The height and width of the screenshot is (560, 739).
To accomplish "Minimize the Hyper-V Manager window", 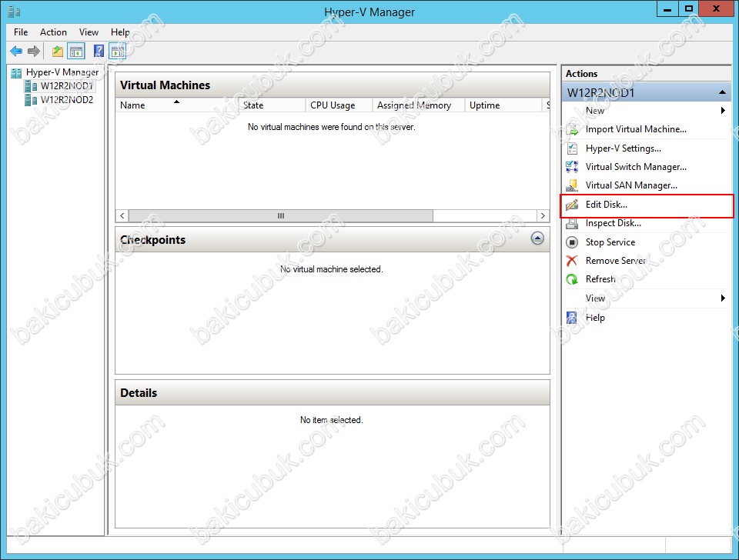I will click(x=667, y=9).
